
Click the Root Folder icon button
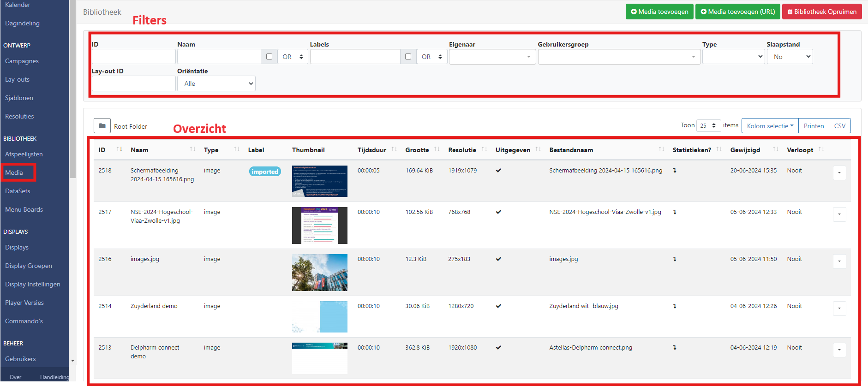click(x=102, y=126)
